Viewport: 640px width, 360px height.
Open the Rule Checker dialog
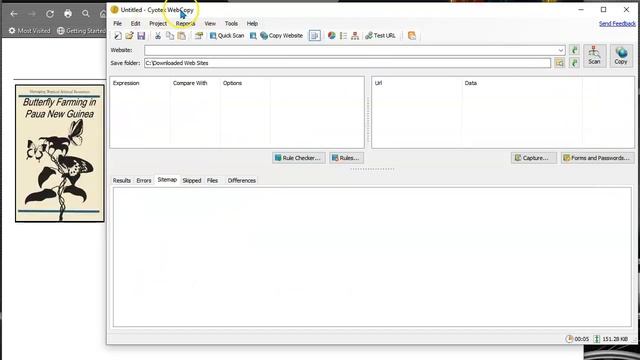[x=298, y=158]
